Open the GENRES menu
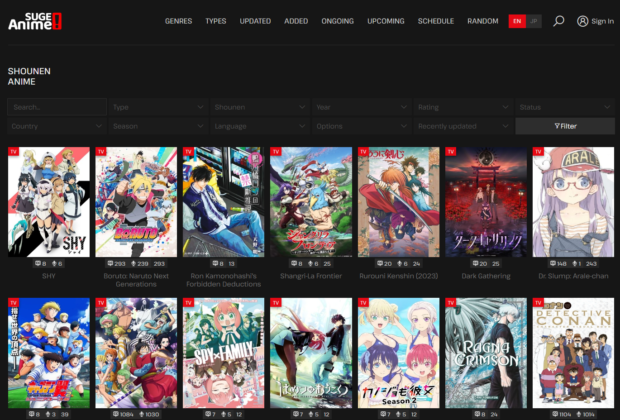This screenshot has height=420, width=620. pos(179,21)
